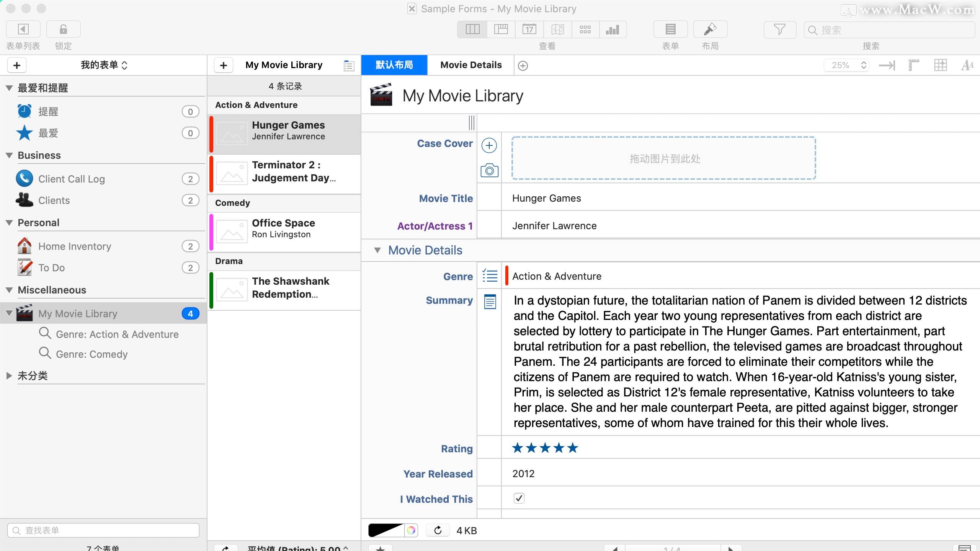Image resolution: width=980 pixels, height=551 pixels.
Task: Click the Hunger Games record
Action: [285, 134]
